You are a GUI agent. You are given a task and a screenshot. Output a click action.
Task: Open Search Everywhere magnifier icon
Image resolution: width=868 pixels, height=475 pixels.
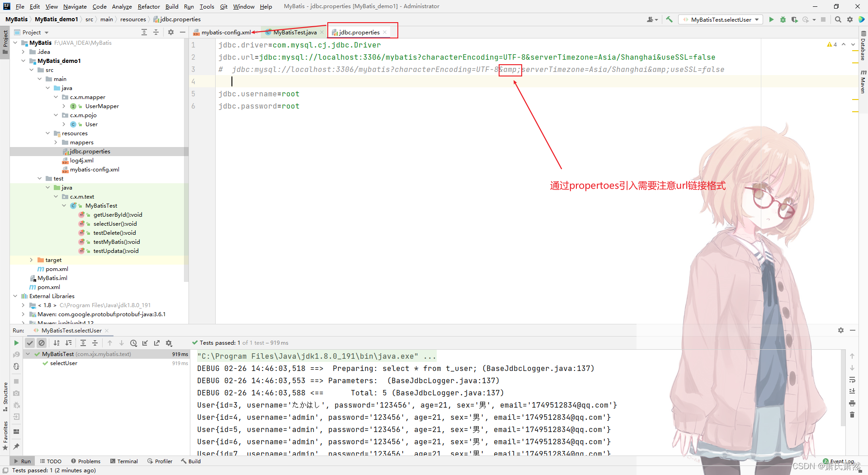[x=838, y=19]
